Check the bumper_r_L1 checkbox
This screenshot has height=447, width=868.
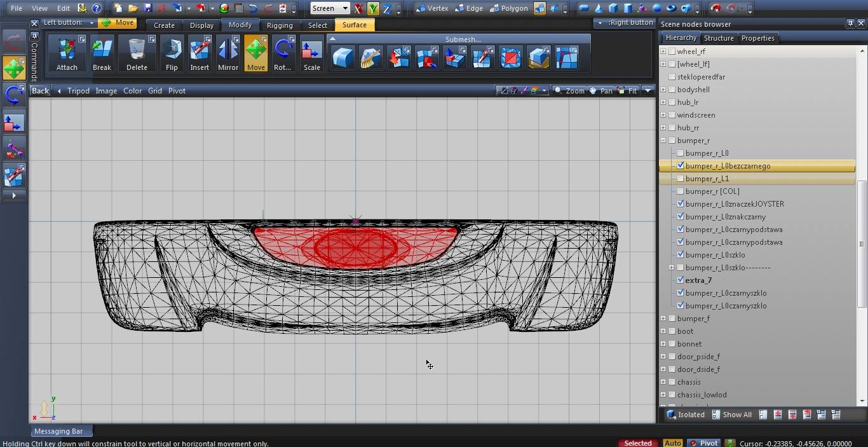click(x=681, y=179)
